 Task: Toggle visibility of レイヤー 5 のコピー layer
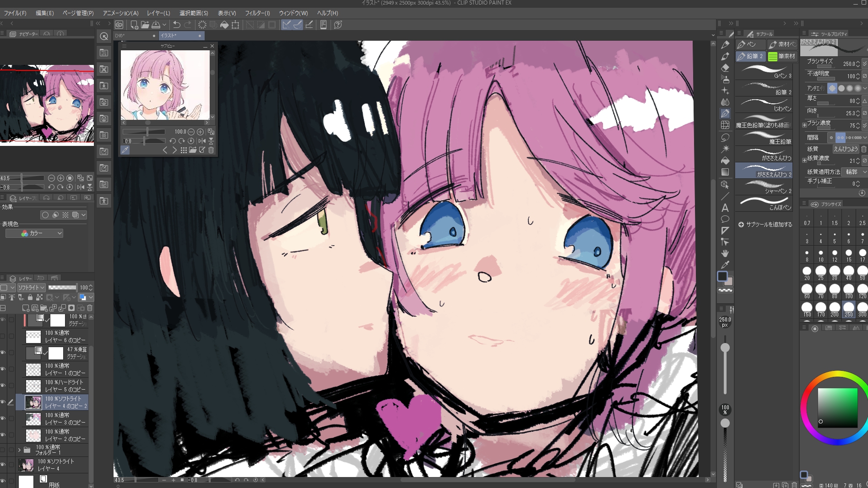3,386
